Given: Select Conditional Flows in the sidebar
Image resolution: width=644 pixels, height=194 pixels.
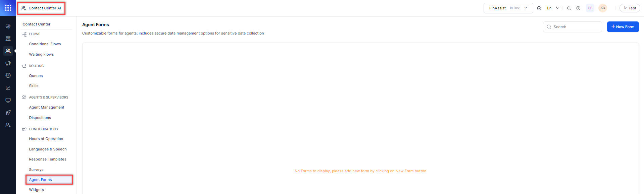Looking at the screenshot, I should click(45, 44).
